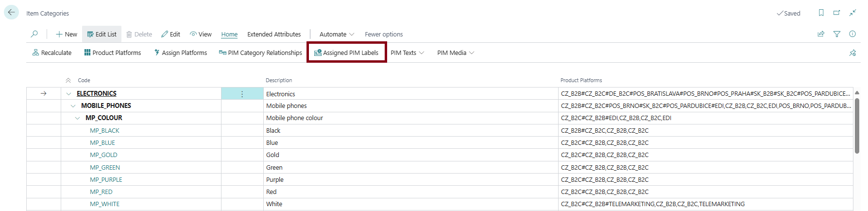Image resolution: width=868 pixels, height=211 pixels.
Task: Click the share icon
Action: click(x=821, y=34)
